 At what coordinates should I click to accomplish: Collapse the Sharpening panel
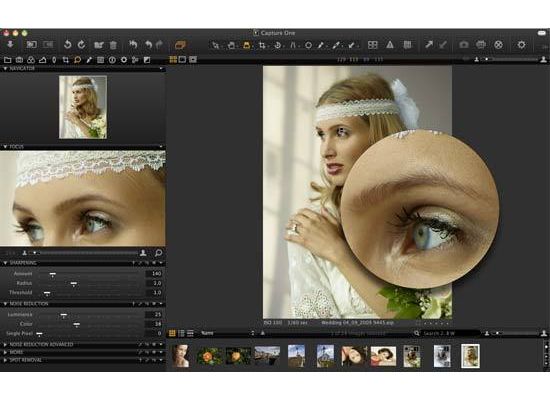5,263
